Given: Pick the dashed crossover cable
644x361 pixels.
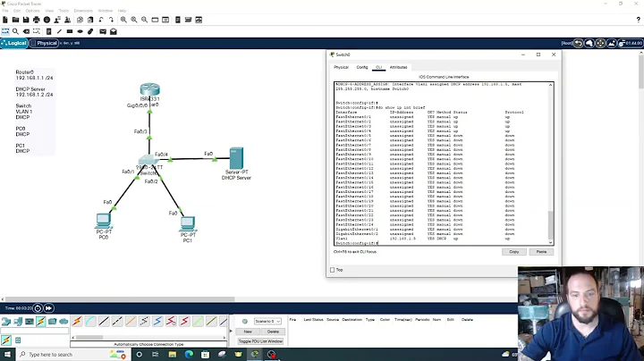Looking at the screenshot, I should [x=117, y=321].
